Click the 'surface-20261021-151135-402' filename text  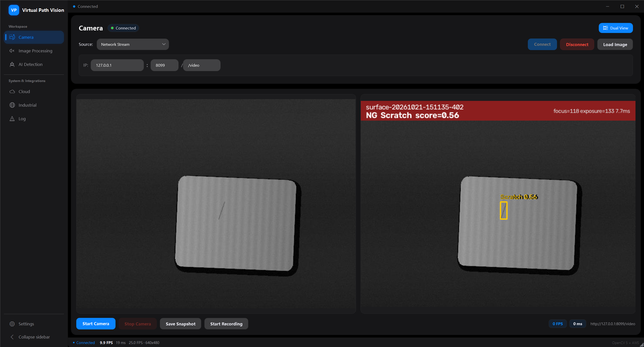(415, 107)
